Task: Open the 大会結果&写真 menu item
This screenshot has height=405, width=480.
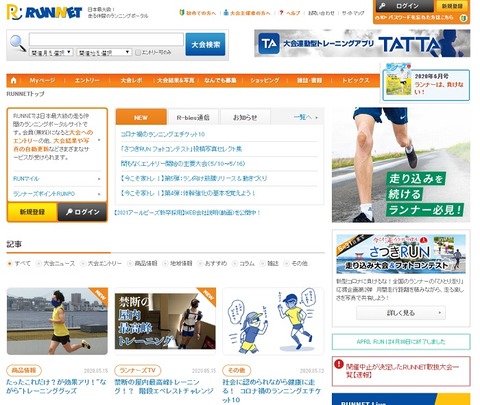Action: (175, 80)
